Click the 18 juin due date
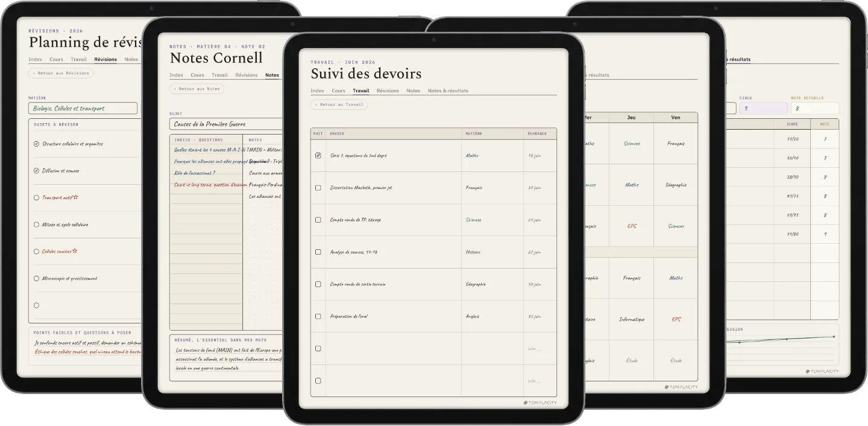The width and height of the screenshot is (868, 426). [x=535, y=156]
